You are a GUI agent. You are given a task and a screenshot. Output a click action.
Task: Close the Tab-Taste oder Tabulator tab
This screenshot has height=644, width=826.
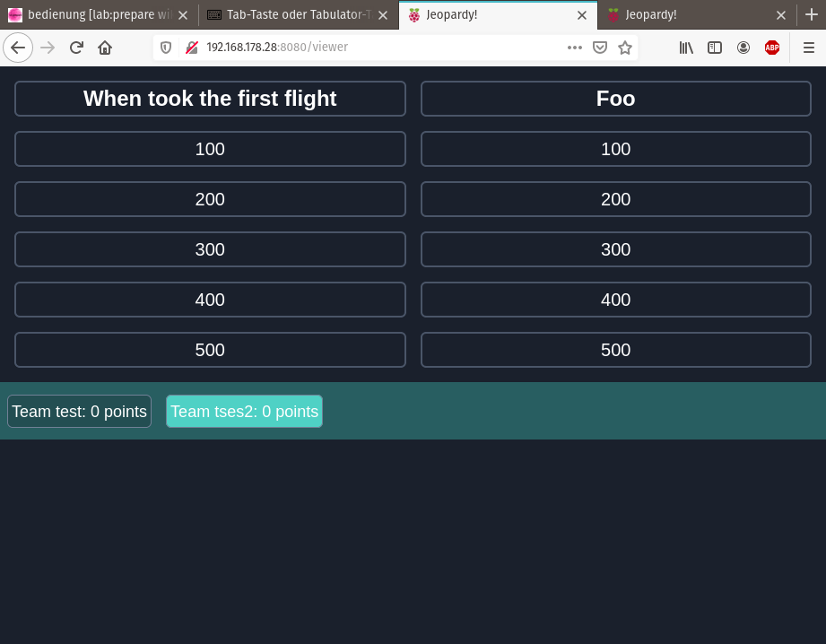point(383,15)
